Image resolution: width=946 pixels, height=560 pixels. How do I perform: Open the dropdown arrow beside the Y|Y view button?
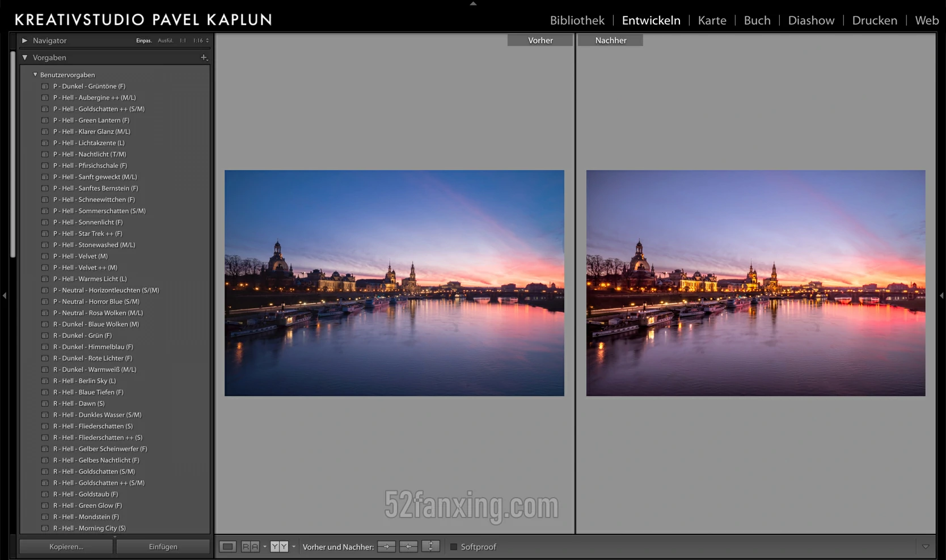coord(294,547)
